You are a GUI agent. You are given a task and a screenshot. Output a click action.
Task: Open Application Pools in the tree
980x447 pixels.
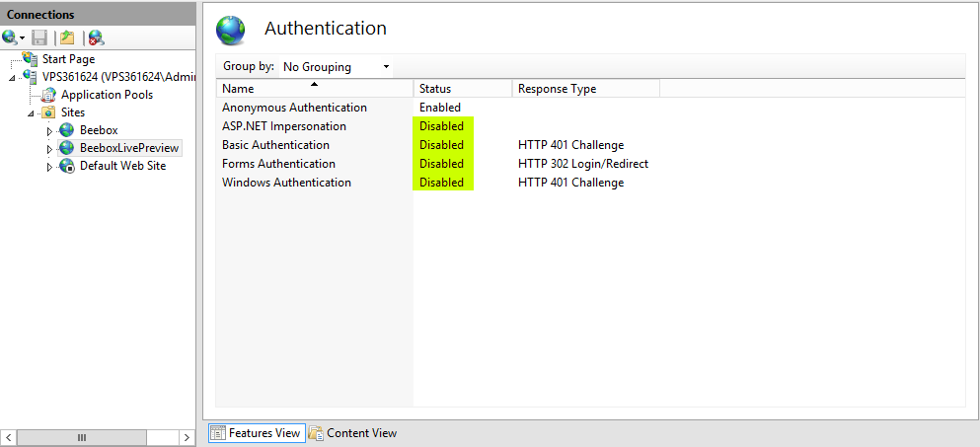coord(107,95)
